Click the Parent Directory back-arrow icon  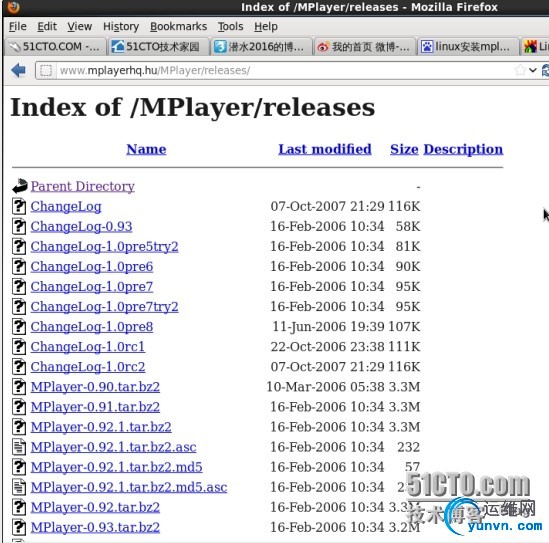20,186
